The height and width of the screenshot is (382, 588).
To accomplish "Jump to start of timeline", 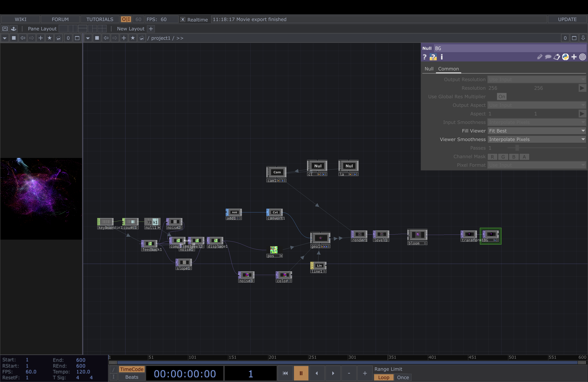I will pos(285,373).
